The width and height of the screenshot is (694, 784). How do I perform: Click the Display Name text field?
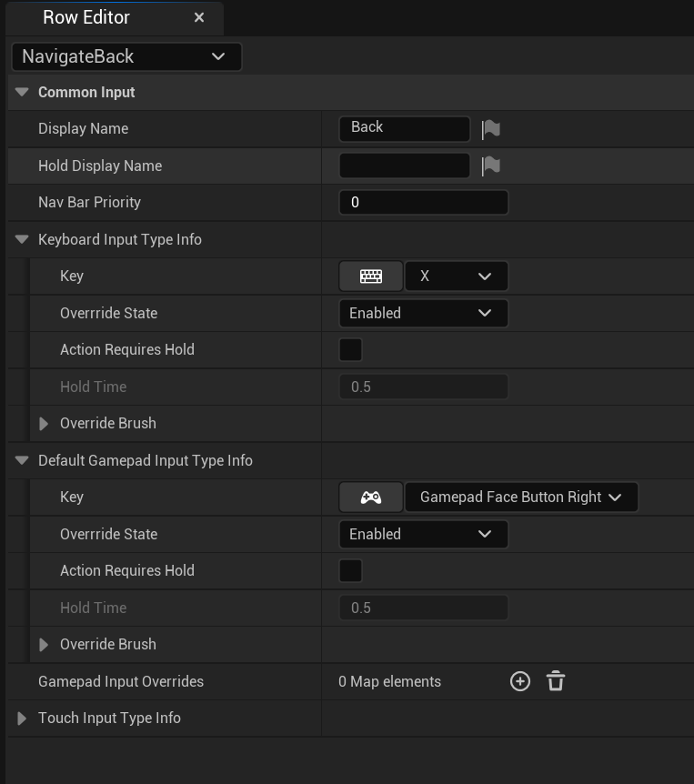coord(404,128)
